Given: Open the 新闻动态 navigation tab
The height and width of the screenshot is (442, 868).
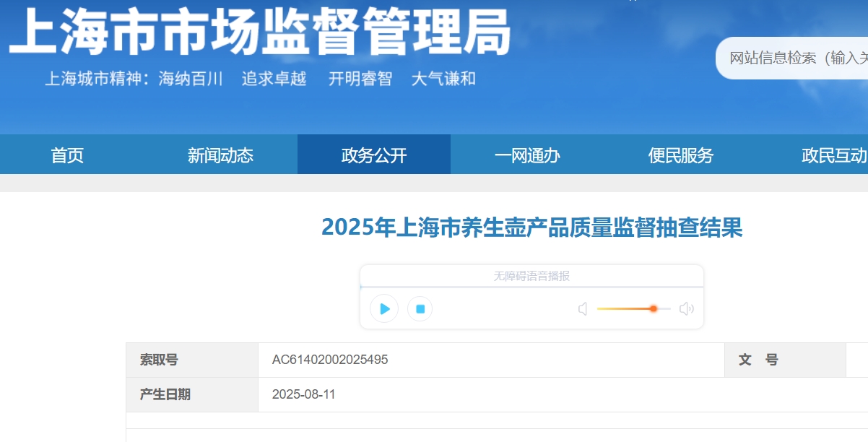Looking at the screenshot, I should pyautogui.click(x=220, y=155).
